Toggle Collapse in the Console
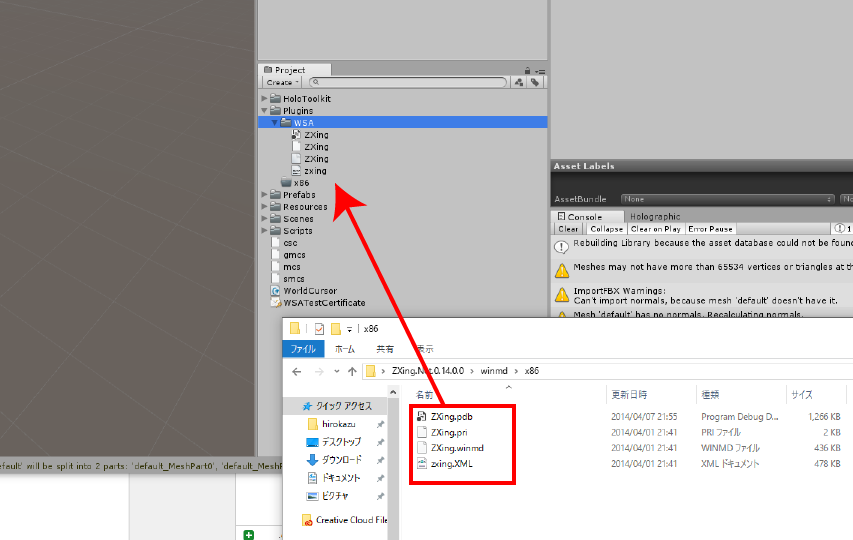 pos(606,229)
